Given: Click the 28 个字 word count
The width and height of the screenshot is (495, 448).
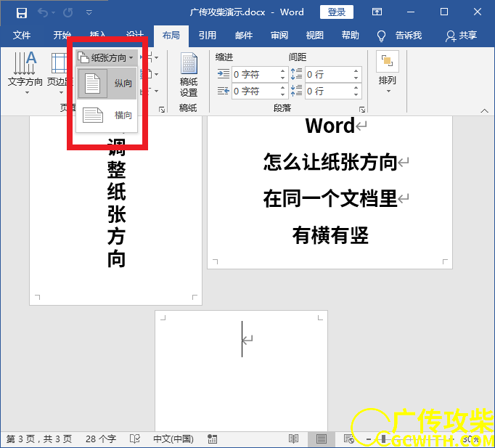Looking at the screenshot, I should (x=101, y=439).
